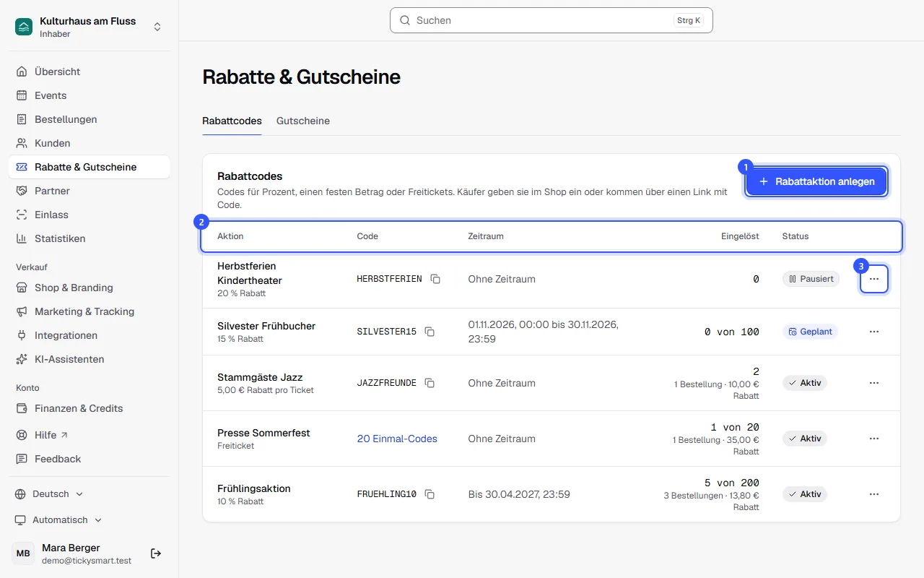The width and height of the screenshot is (924, 578).
Task: Open Statistiken in sidebar
Action: [90, 238]
